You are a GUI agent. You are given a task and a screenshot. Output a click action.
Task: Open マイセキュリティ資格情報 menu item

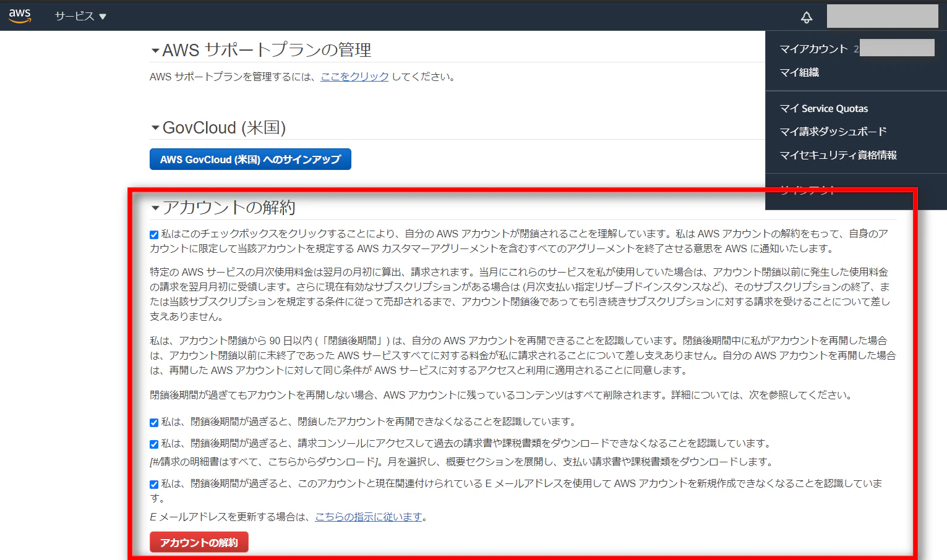[838, 155]
